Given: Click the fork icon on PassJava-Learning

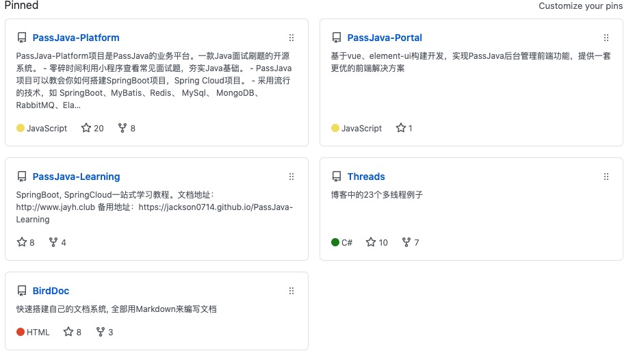Looking at the screenshot, I should 54,242.
